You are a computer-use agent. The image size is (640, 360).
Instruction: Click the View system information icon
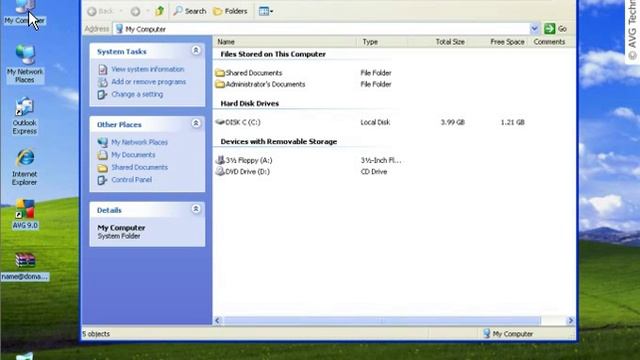102,69
